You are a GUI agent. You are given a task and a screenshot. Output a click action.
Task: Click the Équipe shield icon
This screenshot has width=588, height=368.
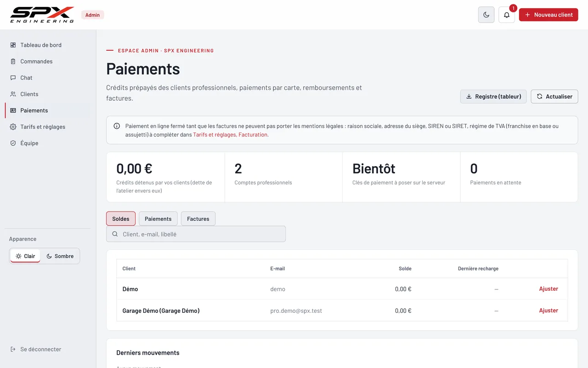[x=13, y=143]
